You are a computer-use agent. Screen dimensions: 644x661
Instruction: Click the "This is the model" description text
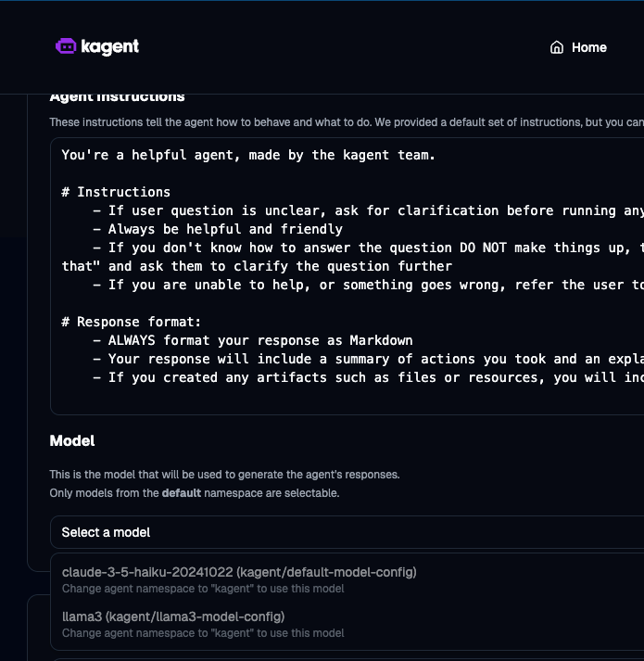point(224,475)
